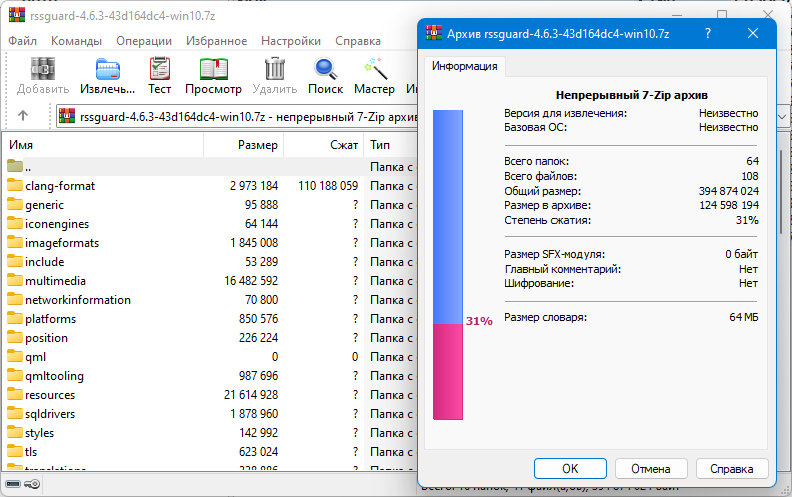This screenshot has height=497, width=792.
Task: Click the Извлечь toolbar icon
Action: (x=108, y=69)
